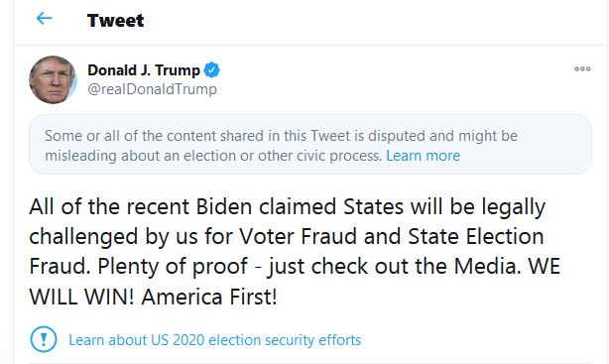
Task: Click the phrase WILL WIN! in tweet
Action: pos(81,298)
